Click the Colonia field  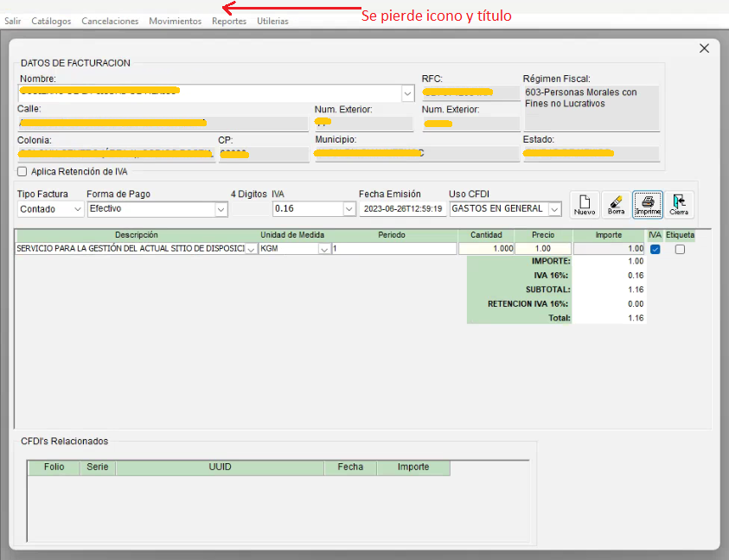tap(116, 155)
